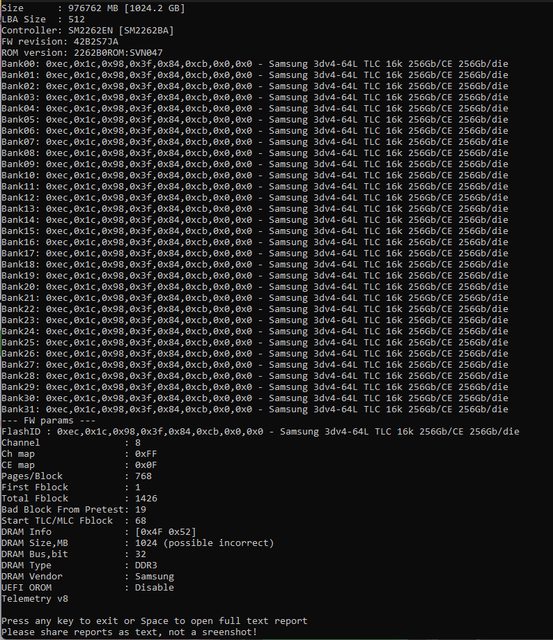
Task: Click the UEFI OROM Disable line
Action: [88, 587]
